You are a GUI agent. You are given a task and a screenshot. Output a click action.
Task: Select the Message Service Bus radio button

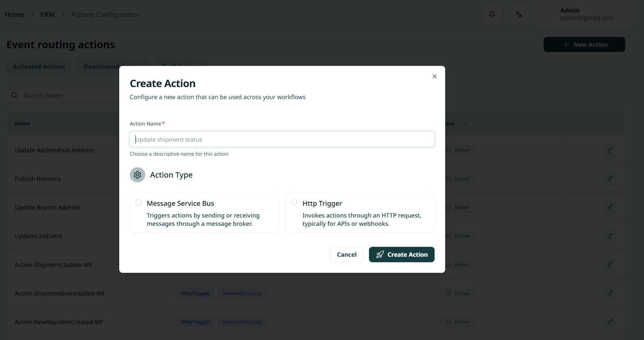(138, 202)
